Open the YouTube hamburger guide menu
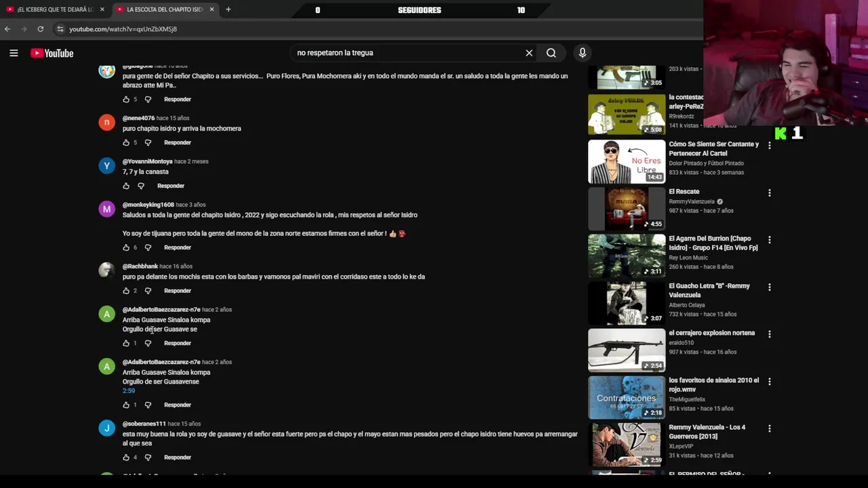Viewport: 868px width, 488px height. (14, 53)
